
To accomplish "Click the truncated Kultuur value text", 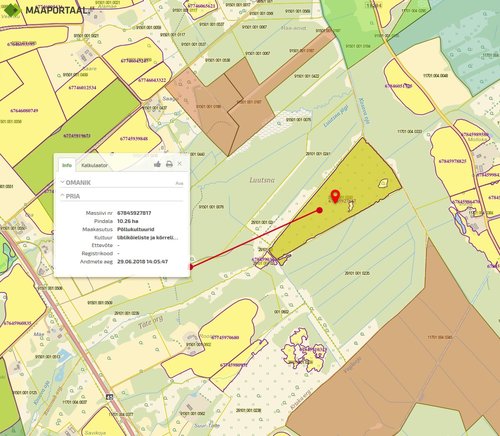I will (148, 238).
